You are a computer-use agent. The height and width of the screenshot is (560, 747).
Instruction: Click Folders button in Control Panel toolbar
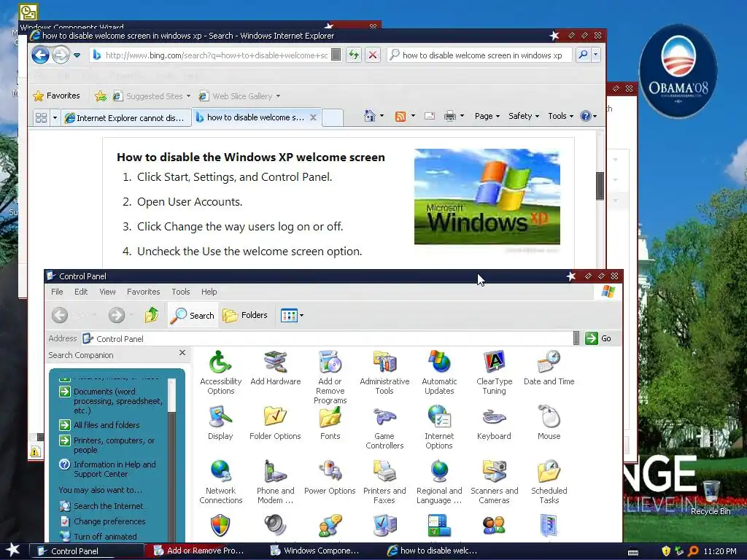[245, 315]
